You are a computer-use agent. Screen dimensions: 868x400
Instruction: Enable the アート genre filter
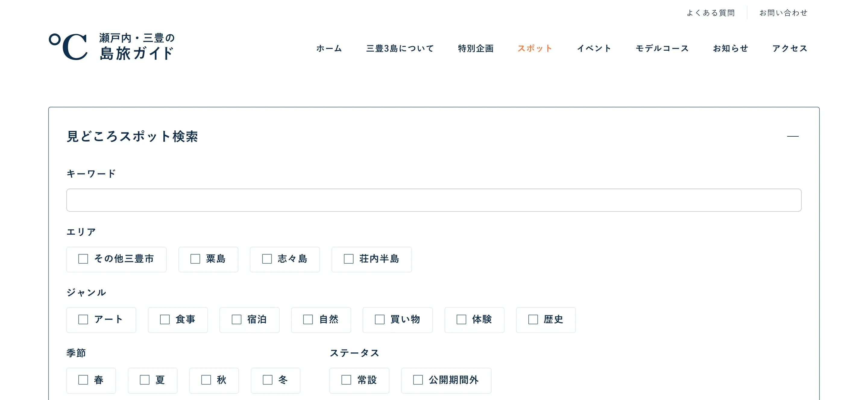[x=83, y=319]
